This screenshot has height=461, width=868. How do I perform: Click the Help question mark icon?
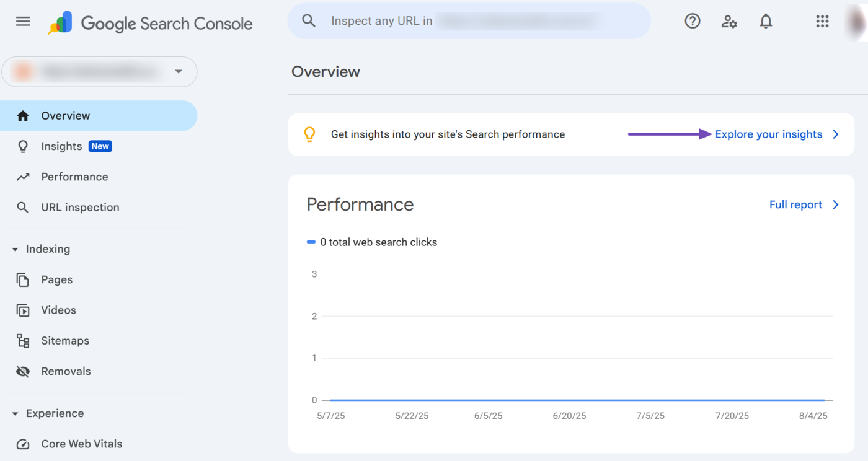(692, 21)
